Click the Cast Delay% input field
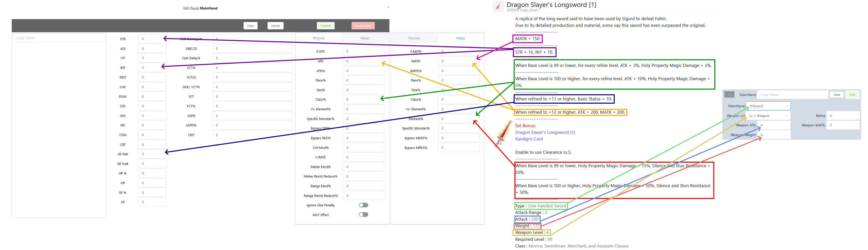 252,58
